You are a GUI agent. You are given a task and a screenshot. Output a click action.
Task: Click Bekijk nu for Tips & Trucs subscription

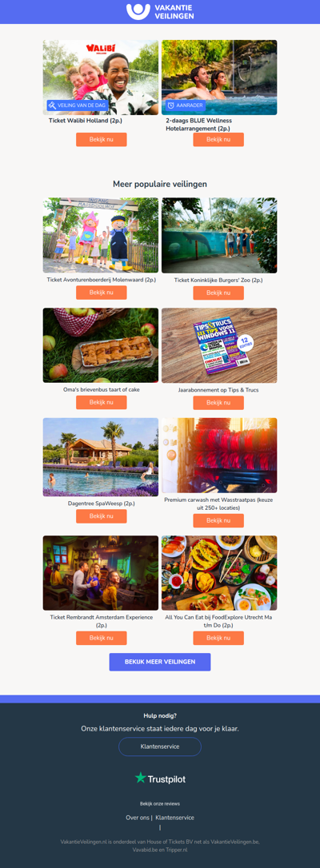(218, 403)
